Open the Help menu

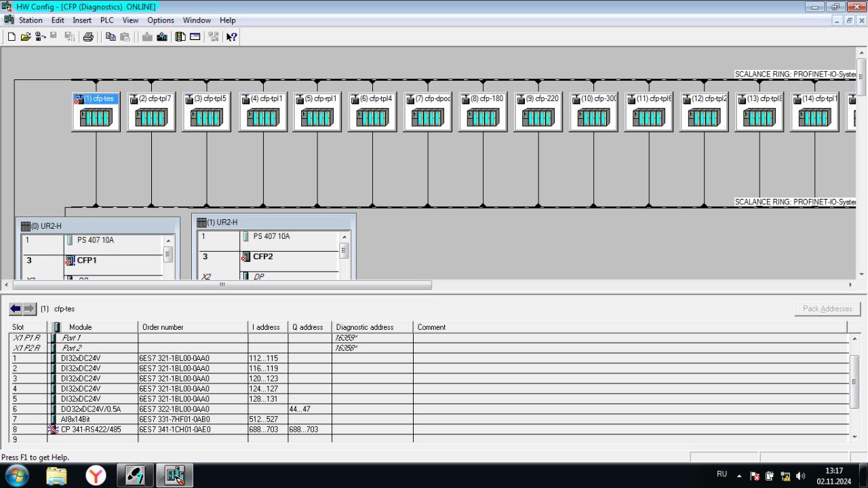(x=228, y=20)
